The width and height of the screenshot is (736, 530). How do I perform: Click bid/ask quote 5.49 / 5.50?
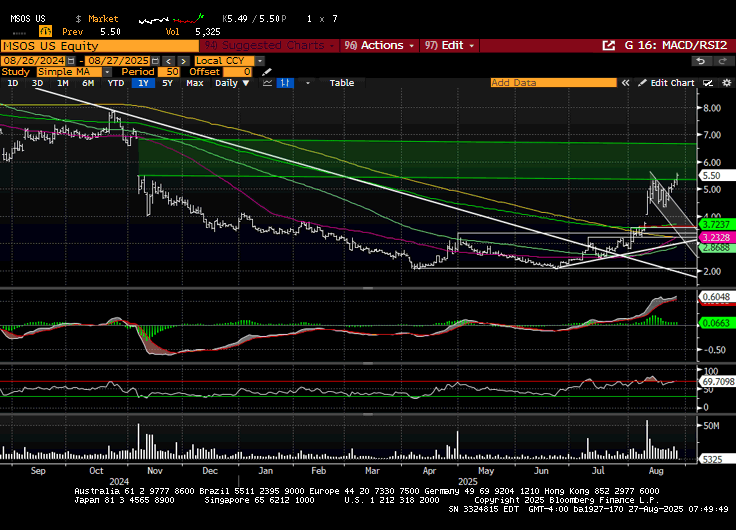coord(254,19)
